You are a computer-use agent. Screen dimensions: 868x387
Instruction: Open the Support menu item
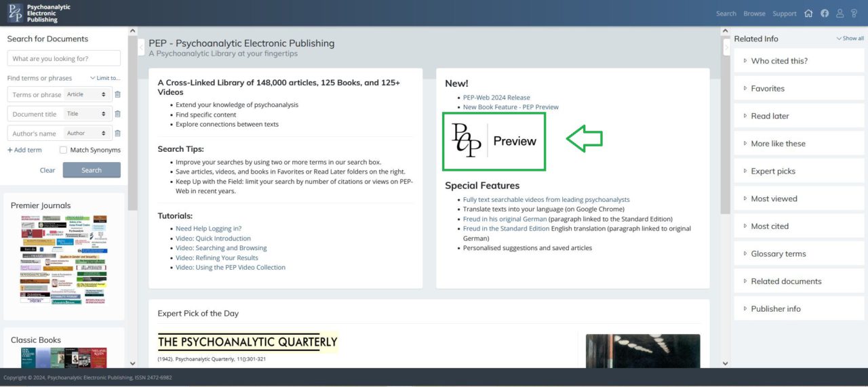[x=785, y=14]
